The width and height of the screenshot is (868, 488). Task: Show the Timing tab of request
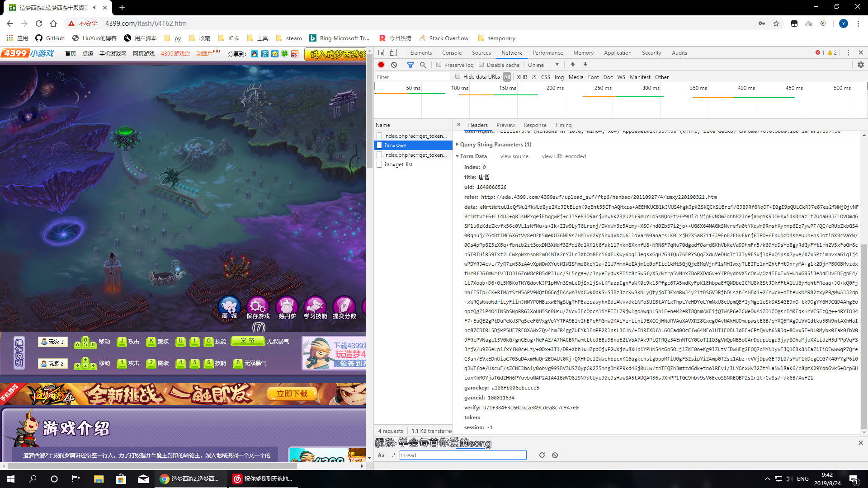(x=563, y=125)
